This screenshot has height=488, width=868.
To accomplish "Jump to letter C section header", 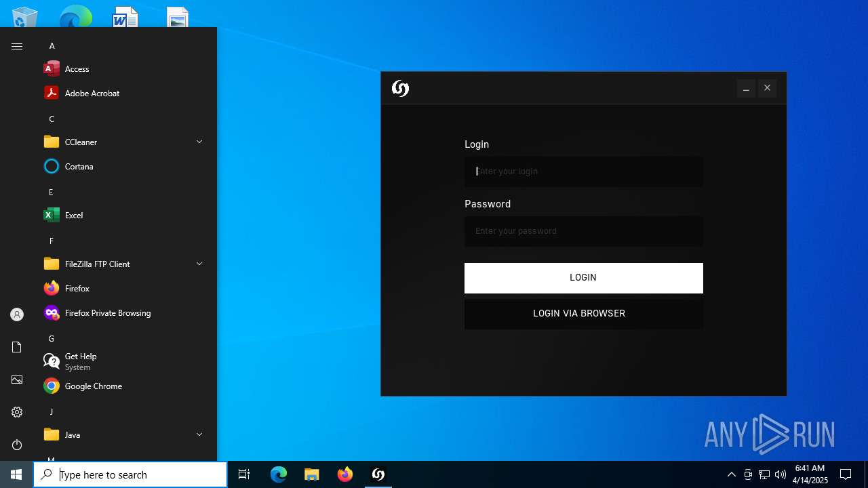I will click(52, 119).
